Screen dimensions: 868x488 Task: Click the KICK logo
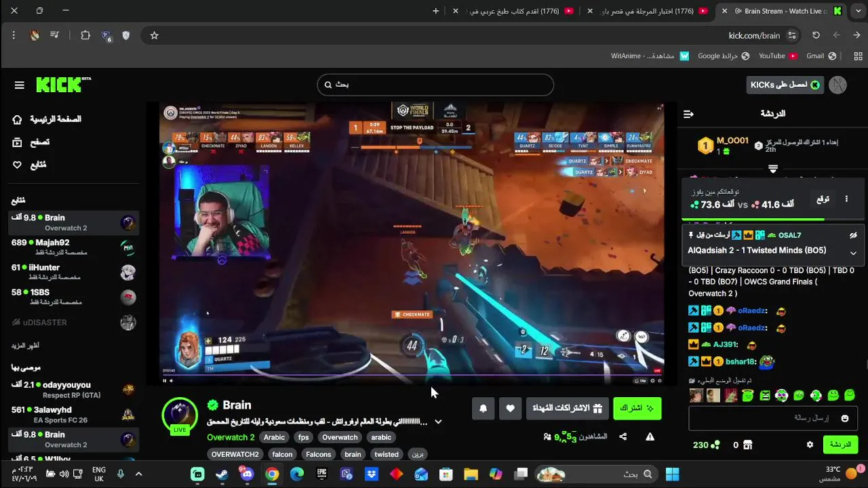click(x=63, y=84)
